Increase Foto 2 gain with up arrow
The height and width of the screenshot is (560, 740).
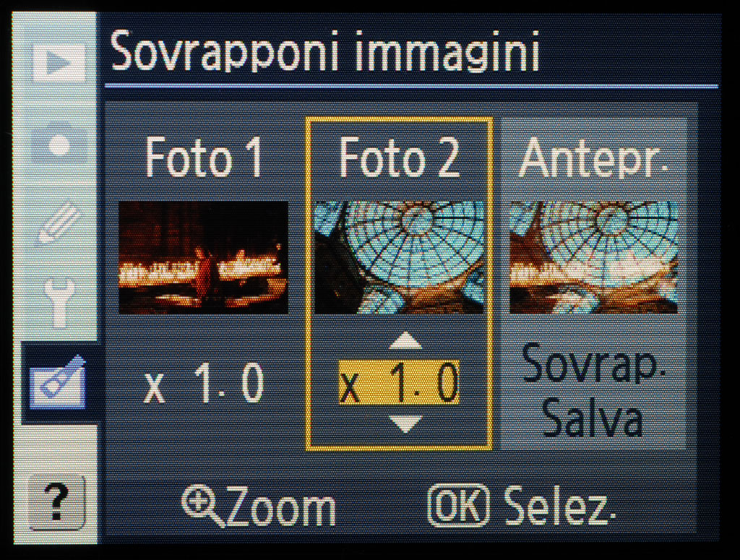pos(405,340)
